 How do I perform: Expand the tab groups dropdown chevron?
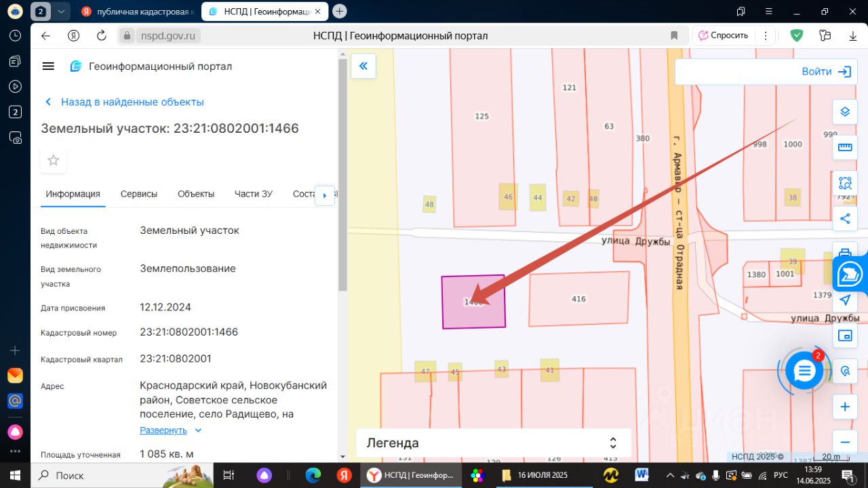pos(62,12)
